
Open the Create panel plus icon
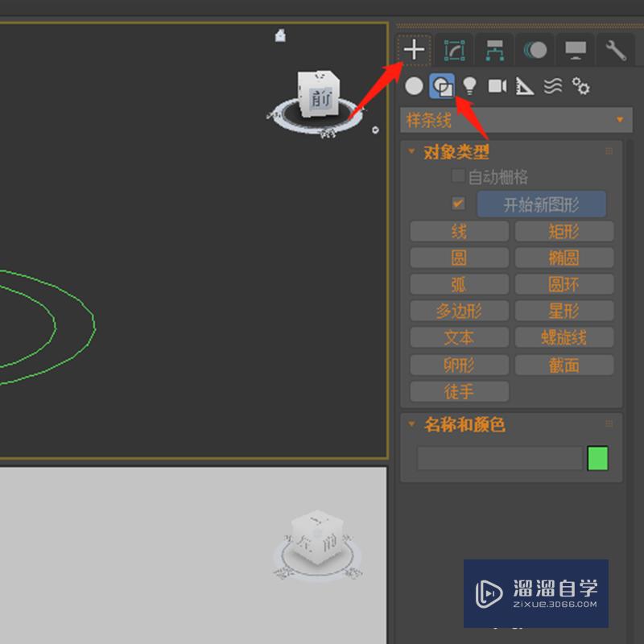tap(414, 50)
